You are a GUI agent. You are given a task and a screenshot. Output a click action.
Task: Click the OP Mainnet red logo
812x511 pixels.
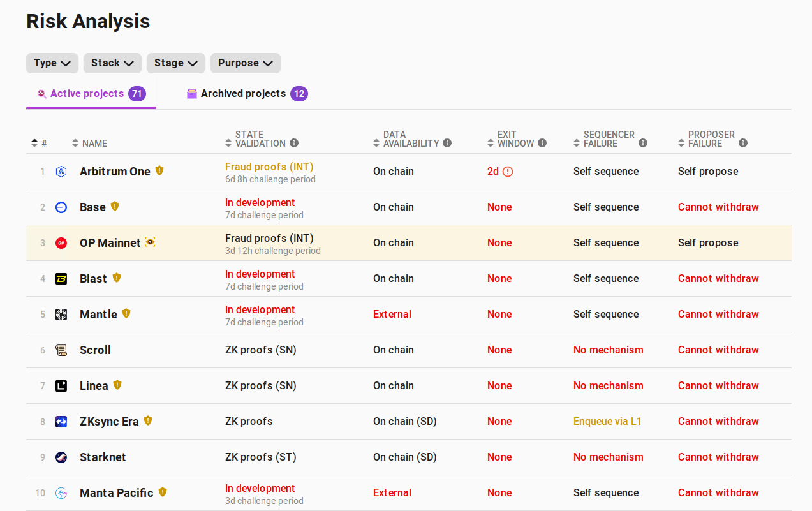(61, 243)
